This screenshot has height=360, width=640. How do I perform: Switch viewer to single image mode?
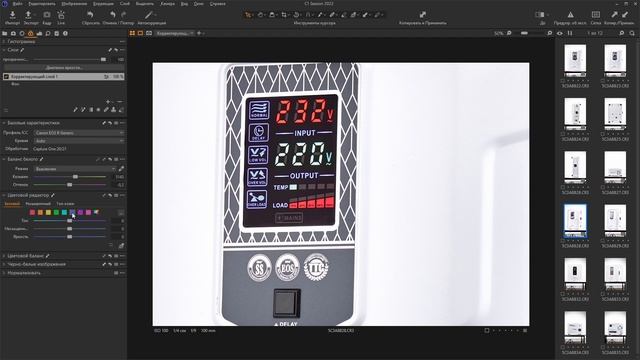(x=140, y=33)
